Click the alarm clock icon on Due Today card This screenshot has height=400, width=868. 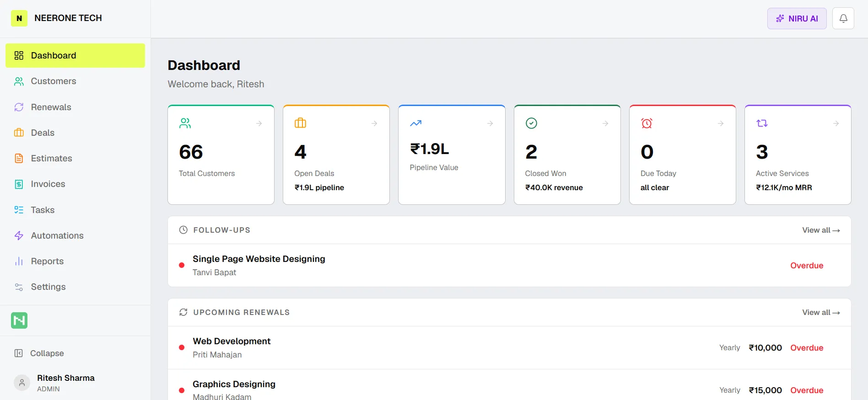647,123
